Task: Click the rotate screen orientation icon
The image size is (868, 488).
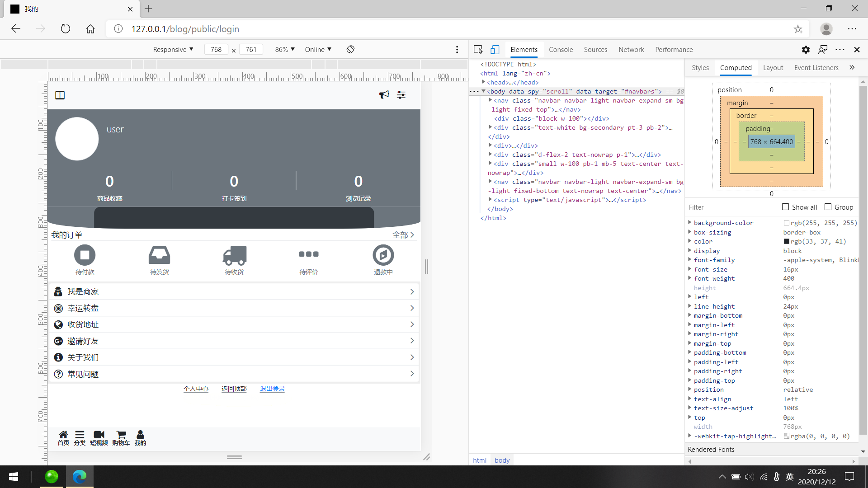Action: point(350,49)
